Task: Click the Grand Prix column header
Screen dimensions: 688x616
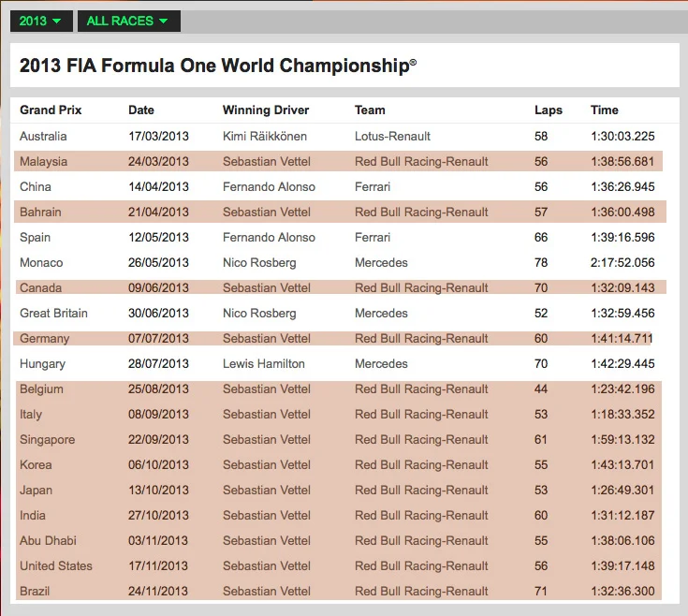Action: coord(51,110)
